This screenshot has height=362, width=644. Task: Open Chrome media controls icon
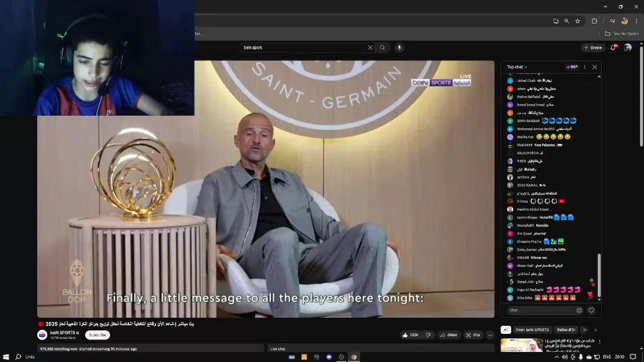pyautogui.click(x=612, y=21)
